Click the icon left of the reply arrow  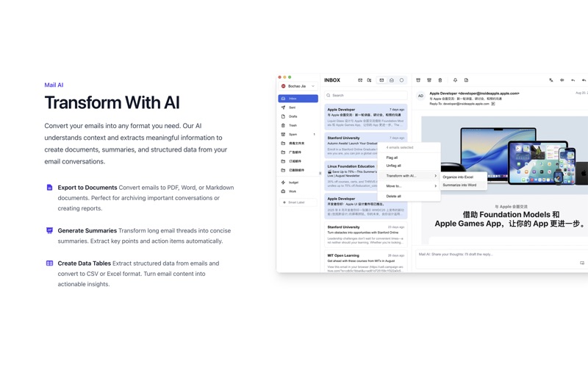click(x=562, y=80)
